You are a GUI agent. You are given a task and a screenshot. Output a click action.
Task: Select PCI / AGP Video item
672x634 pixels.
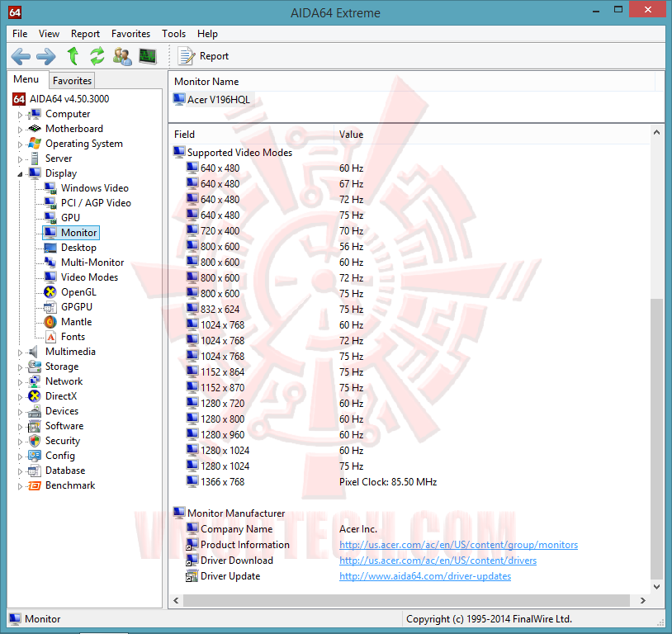tap(96, 203)
